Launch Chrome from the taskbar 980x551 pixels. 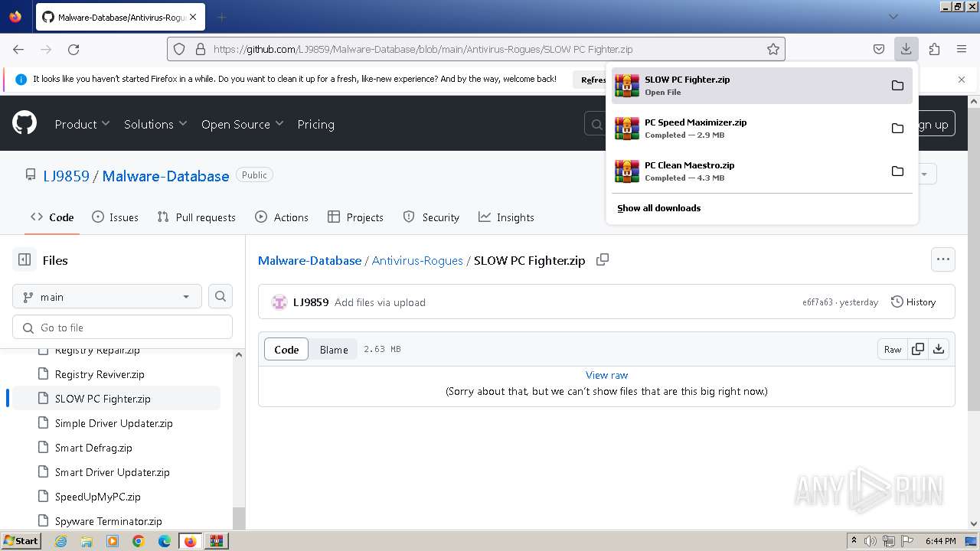(x=139, y=541)
